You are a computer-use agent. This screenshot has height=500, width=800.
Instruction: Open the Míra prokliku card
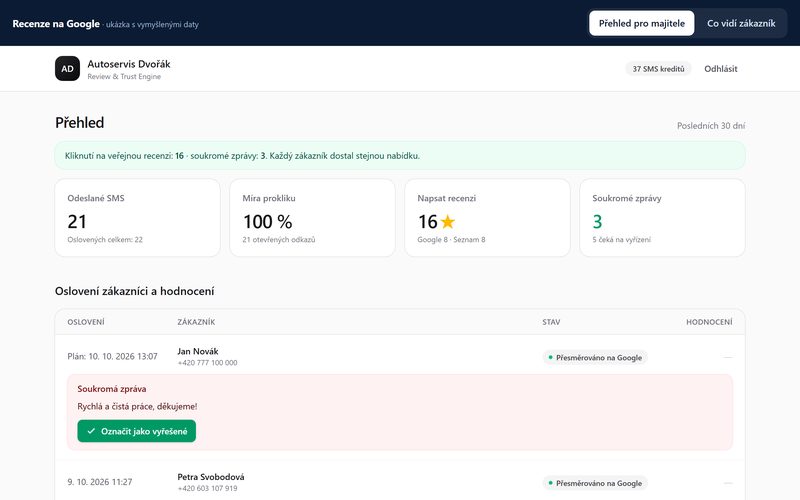(x=312, y=218)
